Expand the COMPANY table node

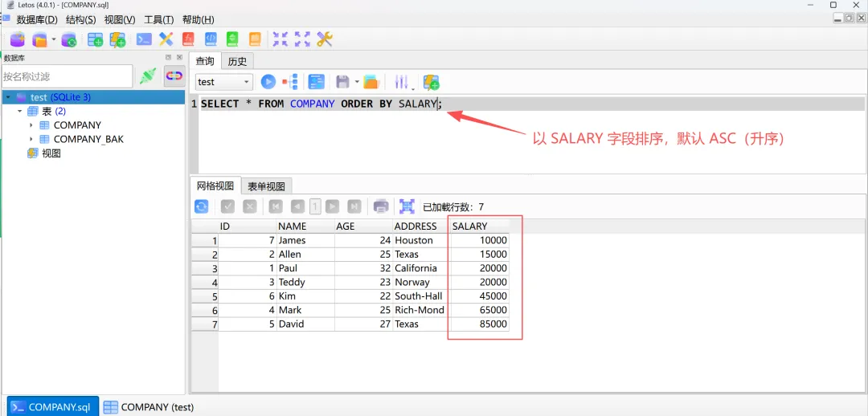click(x=31, y=125)
